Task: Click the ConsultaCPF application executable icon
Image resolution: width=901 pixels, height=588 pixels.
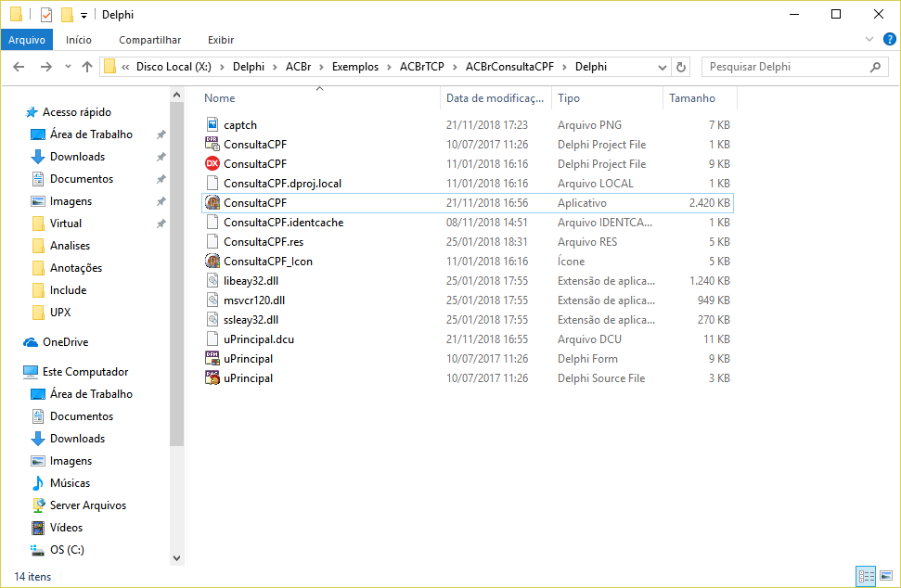Action: click(212, 203)
